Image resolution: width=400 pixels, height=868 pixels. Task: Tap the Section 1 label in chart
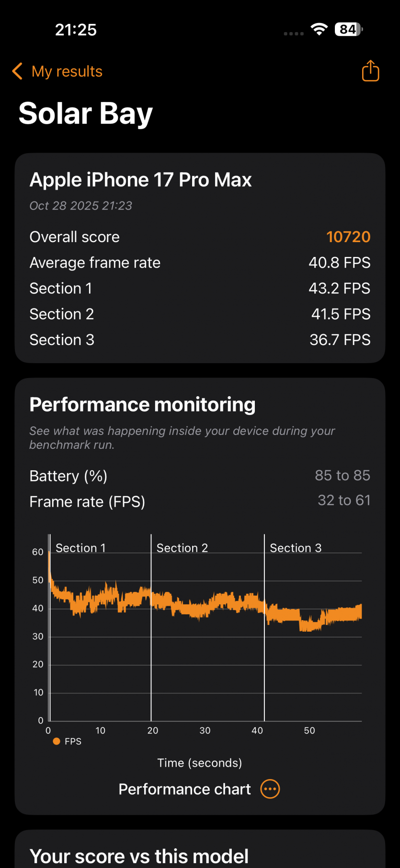click(80, 548)
